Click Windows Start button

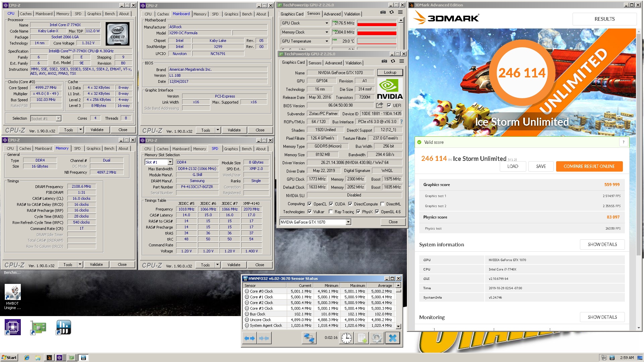[9, 358]
